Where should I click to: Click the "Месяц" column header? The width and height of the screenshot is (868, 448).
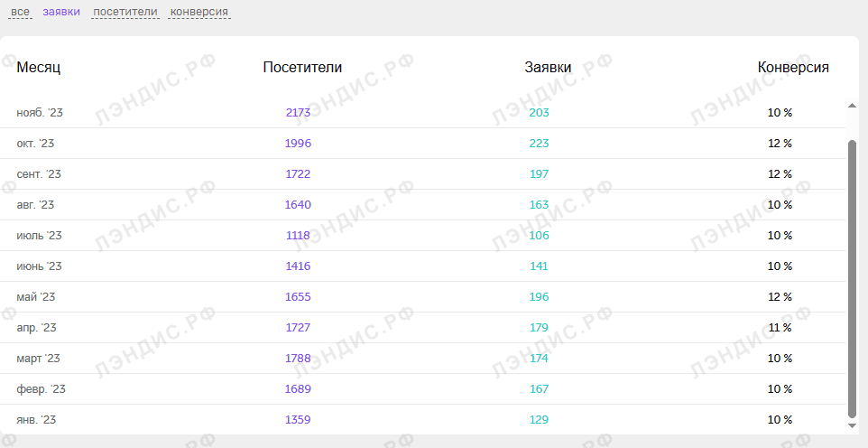pos(38,68)
